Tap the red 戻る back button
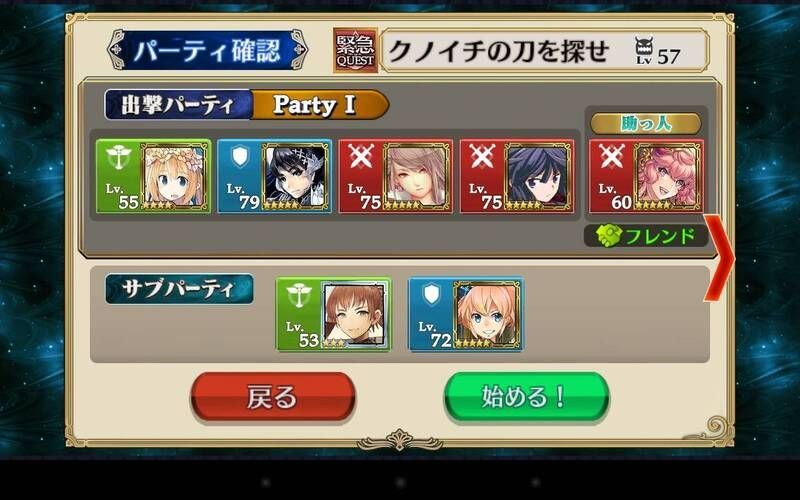 coord(272,397)
